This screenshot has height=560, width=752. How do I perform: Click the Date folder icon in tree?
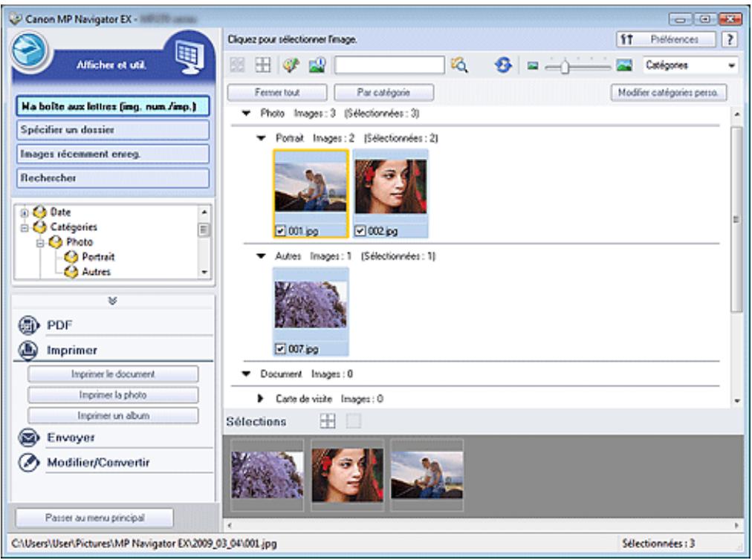(x=40, y=212)
